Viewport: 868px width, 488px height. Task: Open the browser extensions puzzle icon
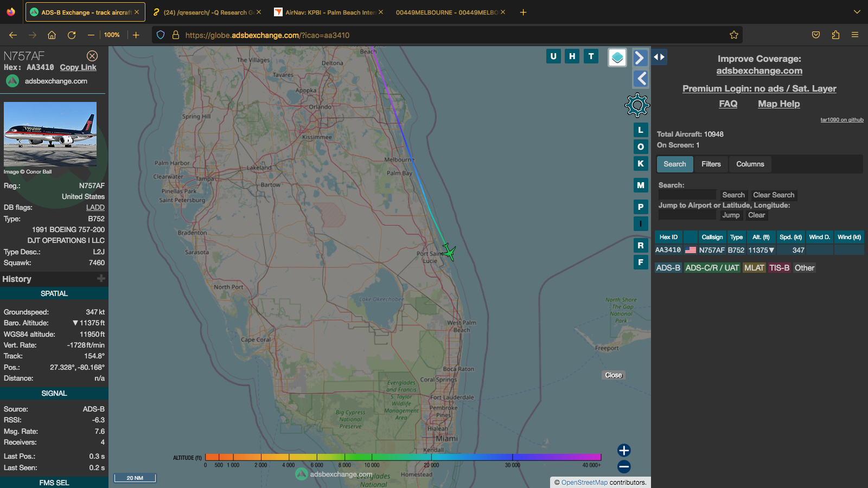point(835,35)
